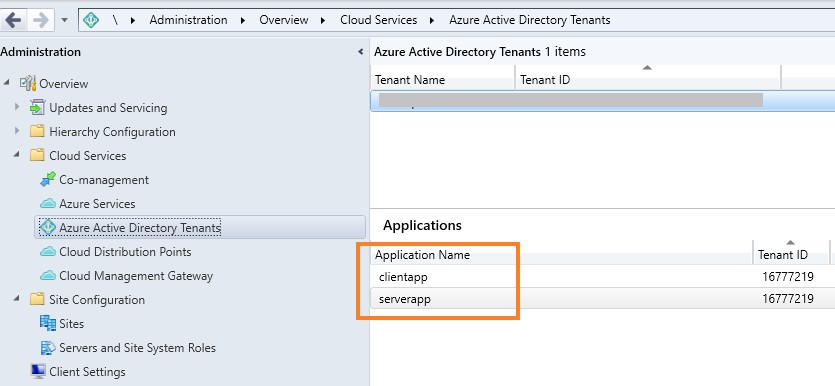Click Tenant ID 16777219 in serverapp row

point(788,299)
